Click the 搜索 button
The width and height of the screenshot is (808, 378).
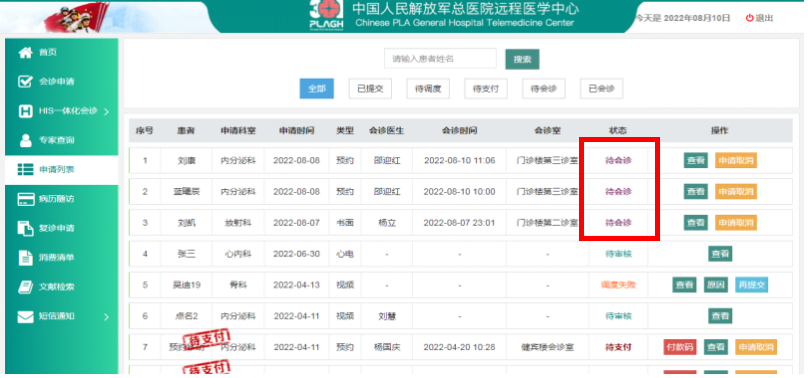click(x=522, y=59)
